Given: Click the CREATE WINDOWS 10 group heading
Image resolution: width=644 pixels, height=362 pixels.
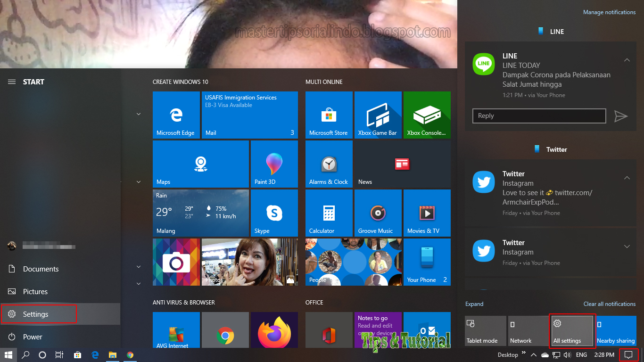Looking at the screenshot, I should (x=181, y=82).
